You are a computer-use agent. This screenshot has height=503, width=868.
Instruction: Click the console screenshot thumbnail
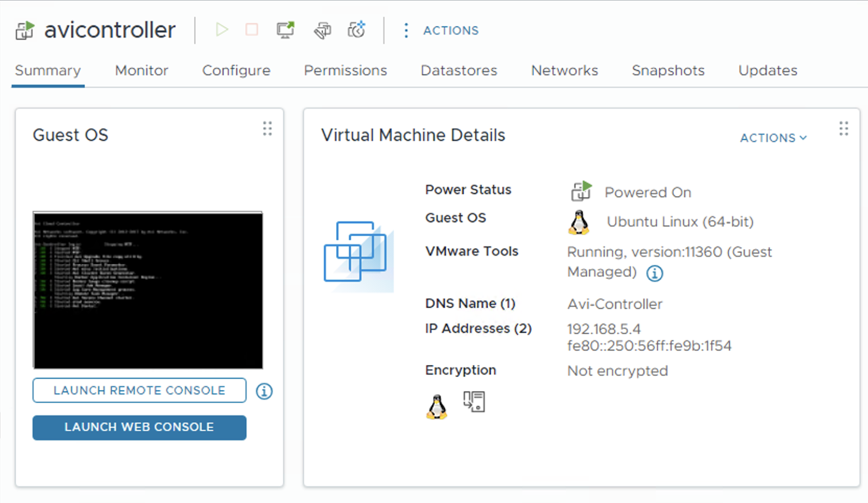click(148, 290)
